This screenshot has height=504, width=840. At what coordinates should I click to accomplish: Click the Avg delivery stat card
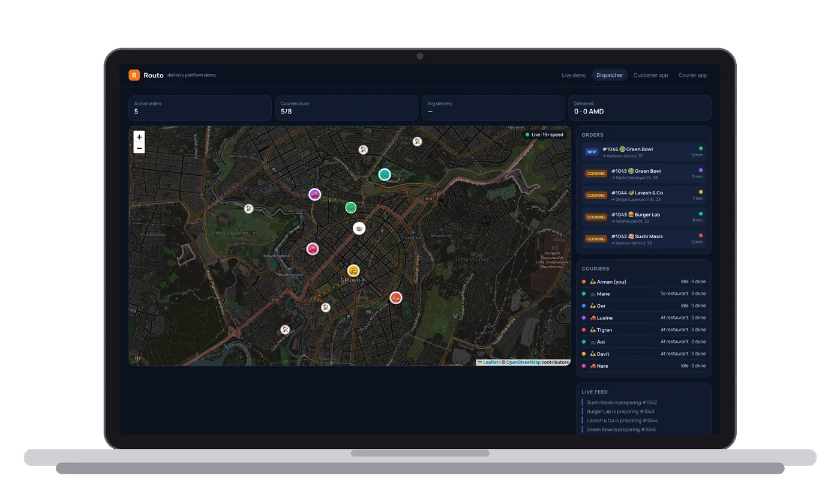[493, 108]
